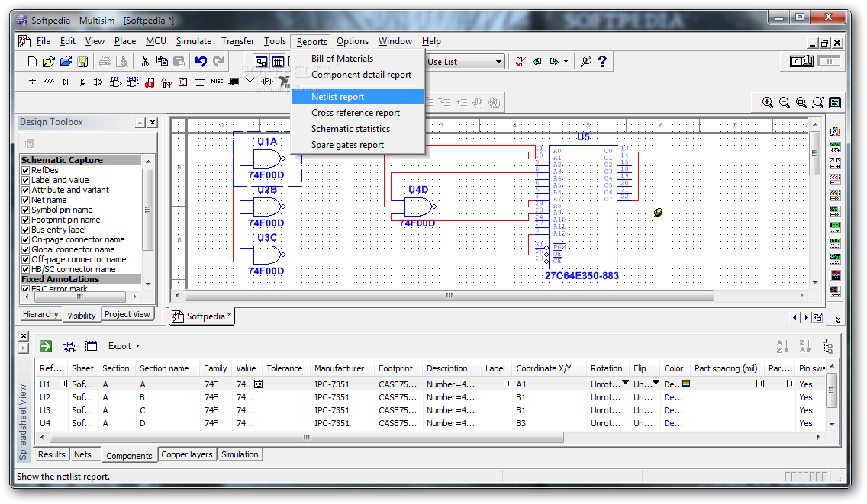Open U1 Rotation dropdown arrow
867x504 pixels.
click(625, 383)
